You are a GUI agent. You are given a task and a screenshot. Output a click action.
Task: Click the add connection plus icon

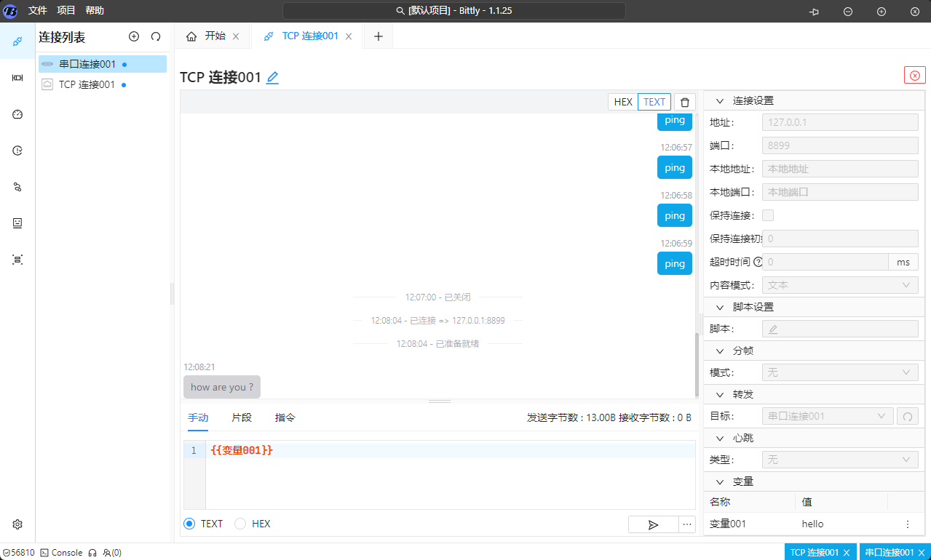pyautogui.click(x=134, y=36)
